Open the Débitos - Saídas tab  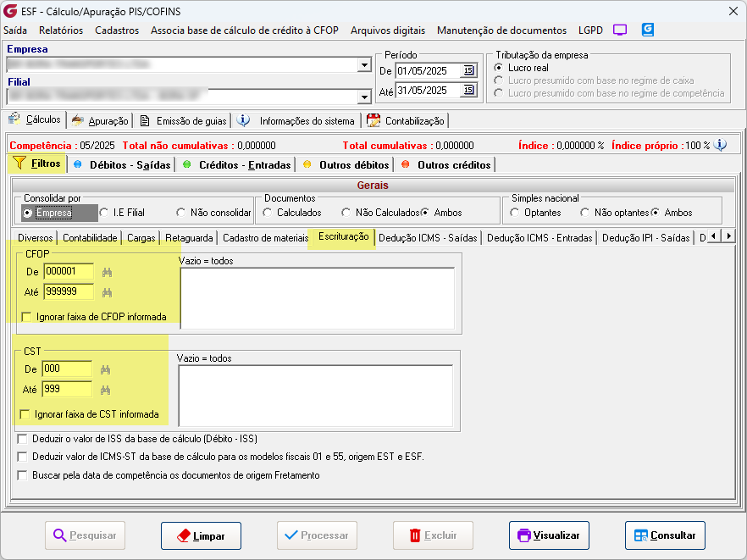coord(123,165)
